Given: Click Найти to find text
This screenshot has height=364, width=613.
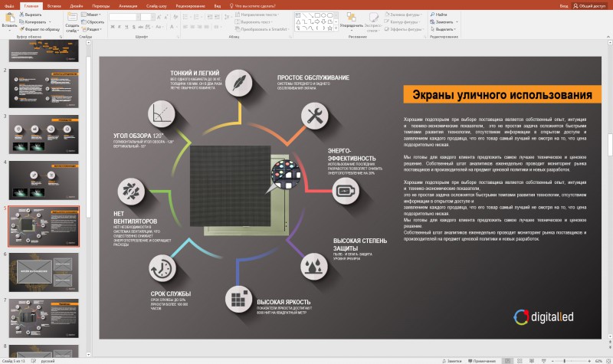Looking at the screenshot, I should pos(438,15).
